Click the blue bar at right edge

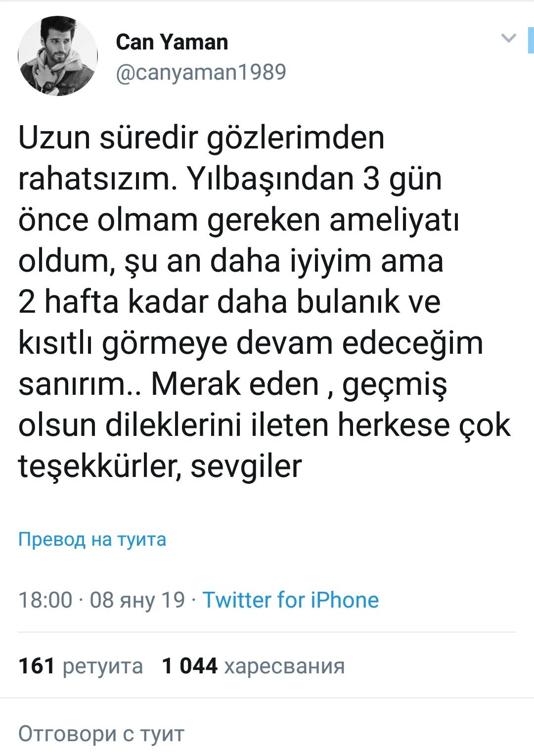(x=531, y=41)
